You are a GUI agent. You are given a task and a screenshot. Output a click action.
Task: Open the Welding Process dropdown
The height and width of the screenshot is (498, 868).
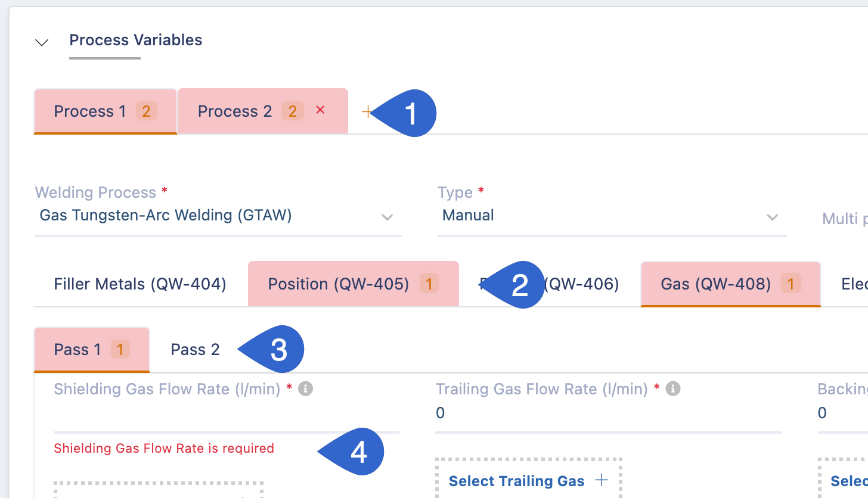tap(218, 216)
